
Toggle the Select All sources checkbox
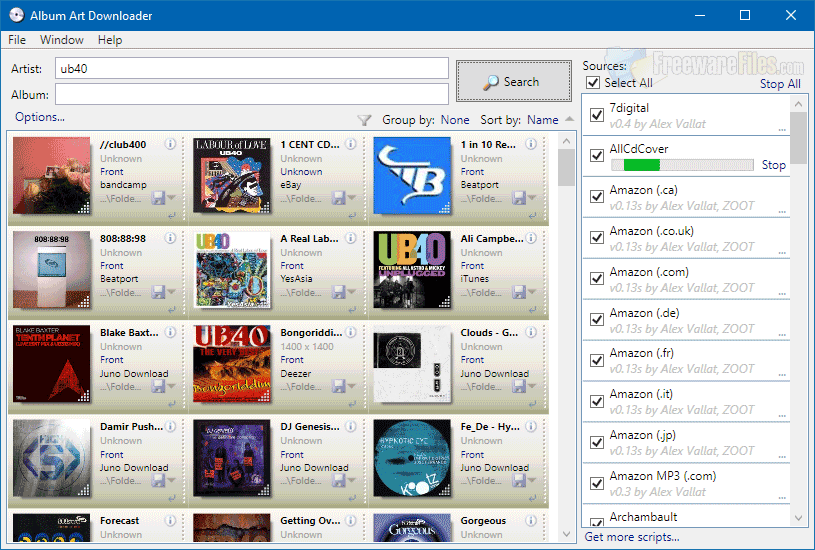(x=593, y=83)
